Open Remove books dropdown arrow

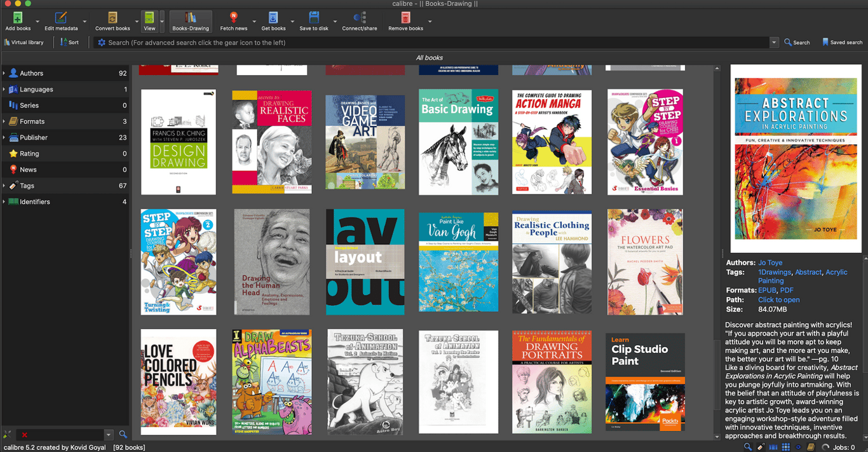click(430, 22)
